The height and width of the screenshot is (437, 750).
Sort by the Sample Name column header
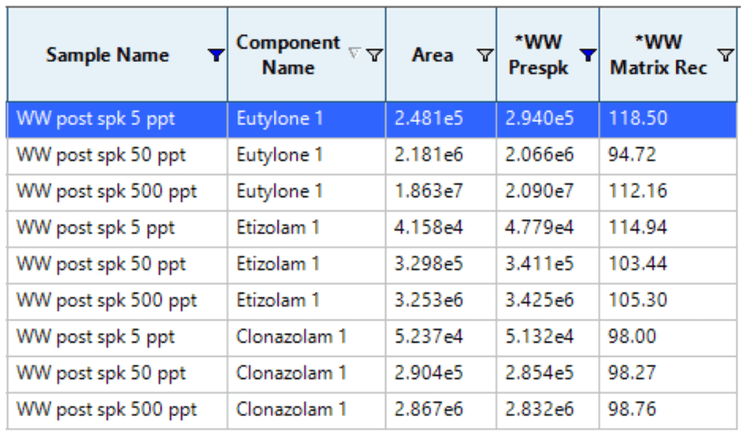pos(107,56)
